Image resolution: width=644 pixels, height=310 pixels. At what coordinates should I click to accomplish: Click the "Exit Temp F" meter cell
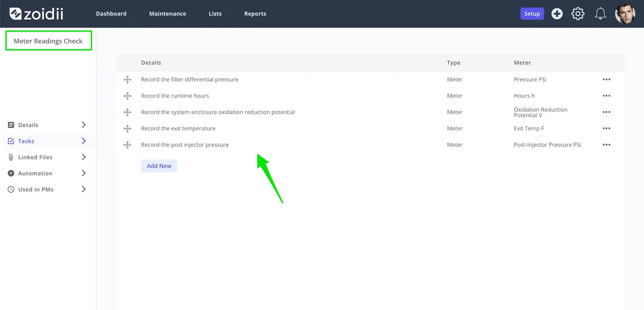tap(529, 129)
